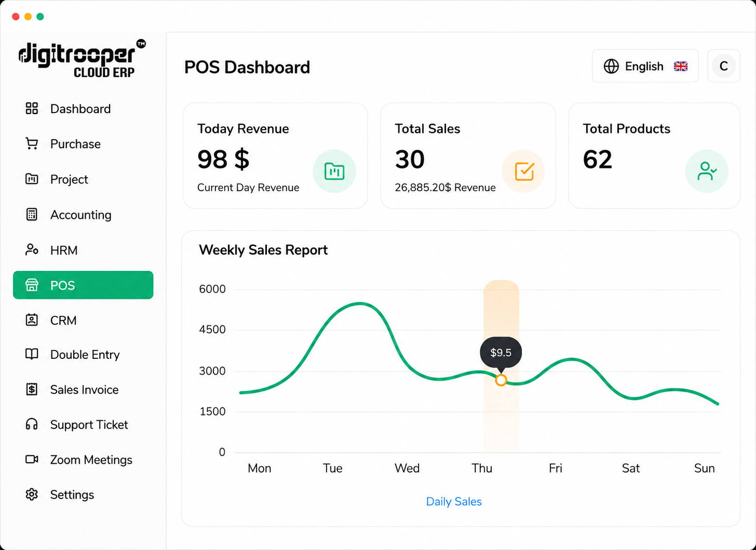Image resolution: width=756 pixels, height=550 pixels.
Task: Click the CRM contact card icon
Action: [x=32, y=320]
